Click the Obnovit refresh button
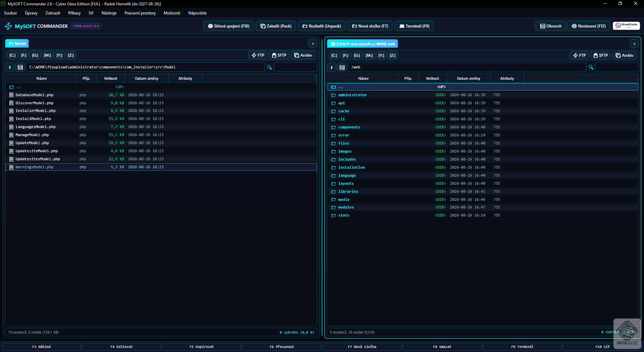This screenshot has height=352, width=644. coord(550,26)
